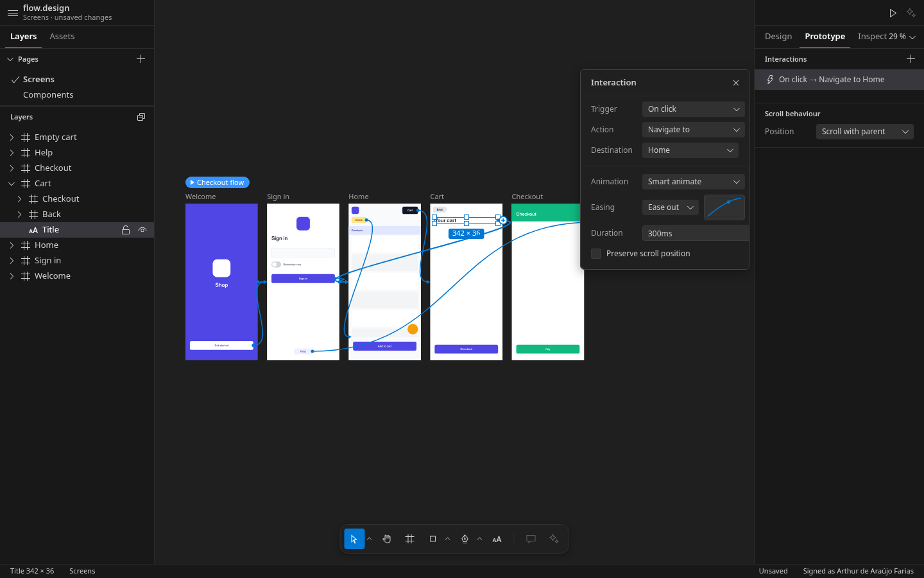Click frame icon of Help layer
This screenshot has width=924, height=578.
coord(26,153)
